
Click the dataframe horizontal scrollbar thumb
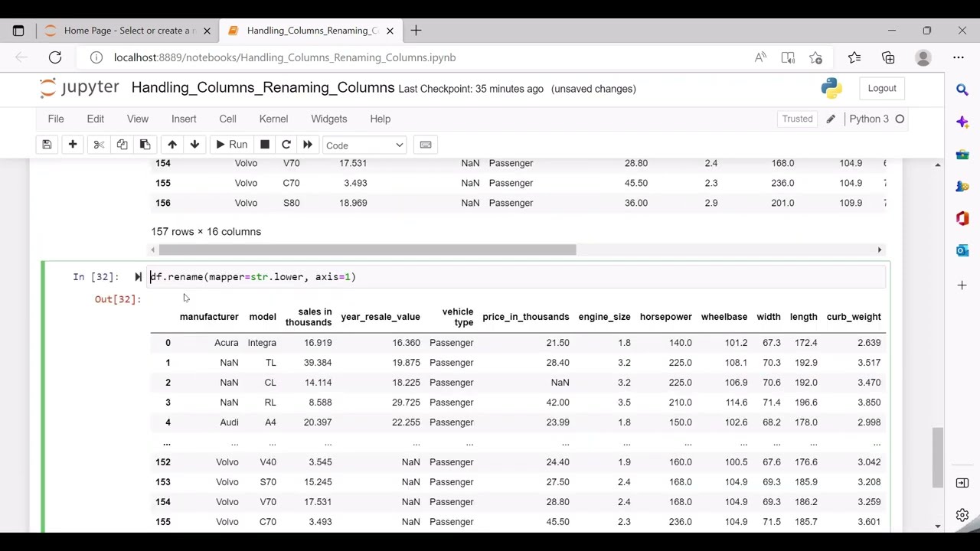click(x=367, y=249)
